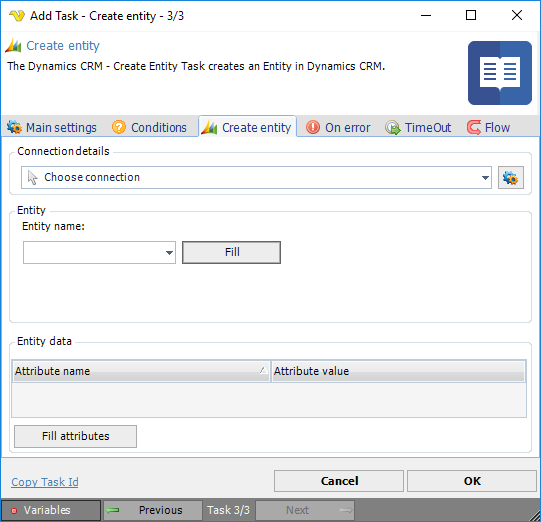Click the Create entity heading text
This screenshot has height=522, width=541.
click(63, 46)
